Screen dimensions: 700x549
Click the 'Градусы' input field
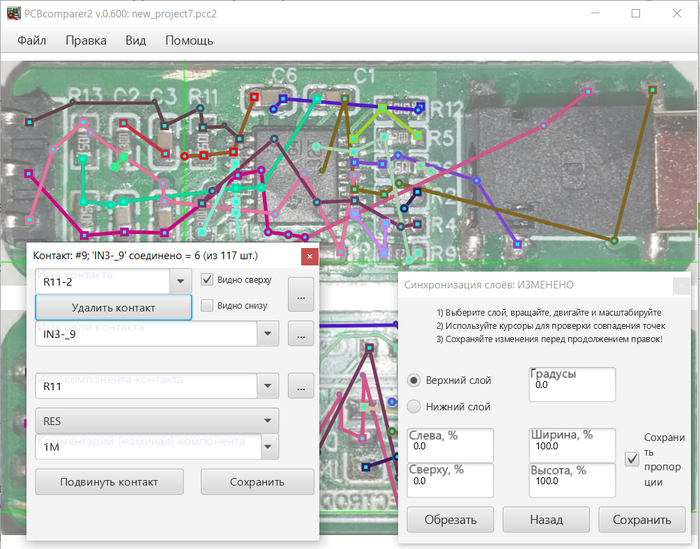tap(572, 384)
